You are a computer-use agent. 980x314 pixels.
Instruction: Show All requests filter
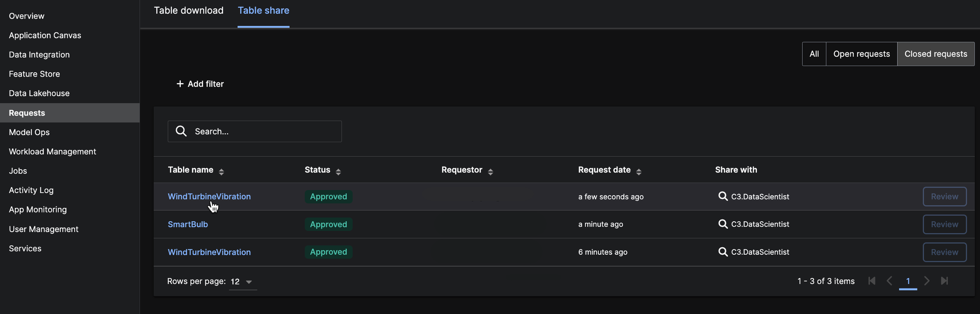click(x=814, y=54)
